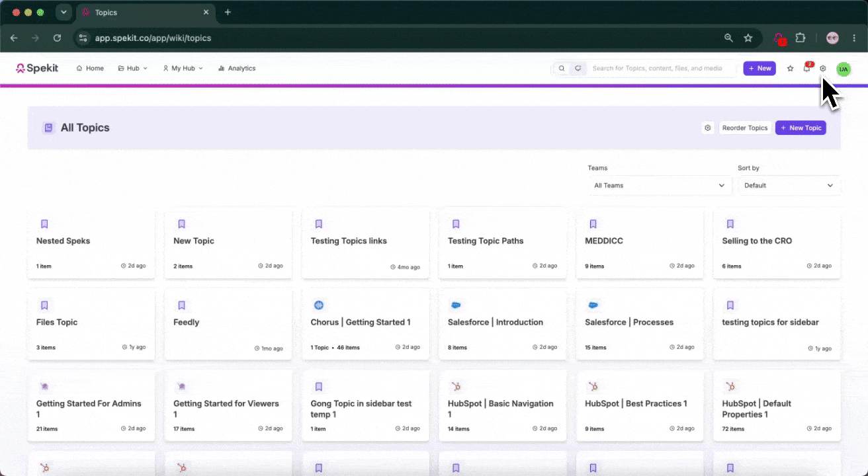The width and height of the screenshot is (868, 476).
Task: View site information icon in address bar
Action: click(83, 38)
